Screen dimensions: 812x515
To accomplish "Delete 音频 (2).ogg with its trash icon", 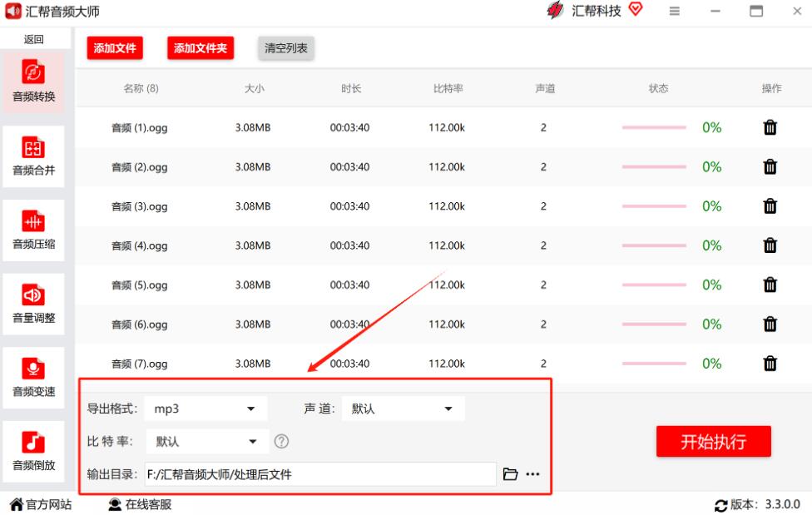I will (x=770, y=167).
